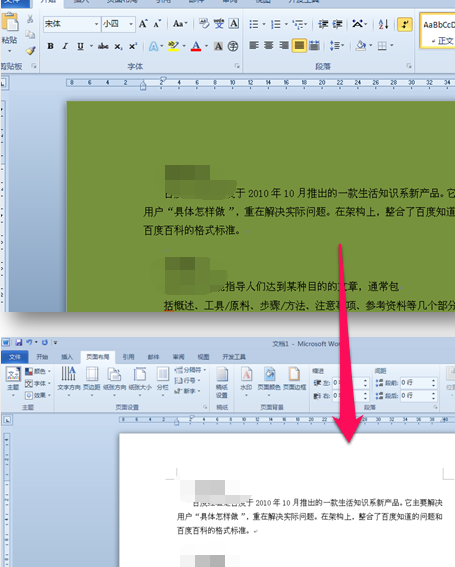Click the Enclose Characters 字 icon

click(x=233, y=46)
